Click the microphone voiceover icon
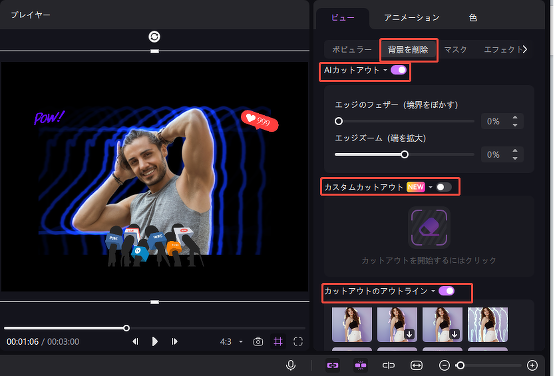Screen dimensions: 554x376 coord(290,365)
